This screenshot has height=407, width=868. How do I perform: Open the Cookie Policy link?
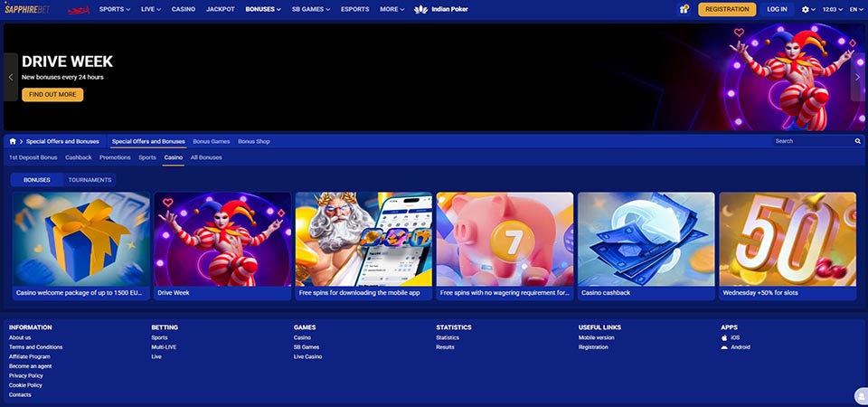[25, 385]
